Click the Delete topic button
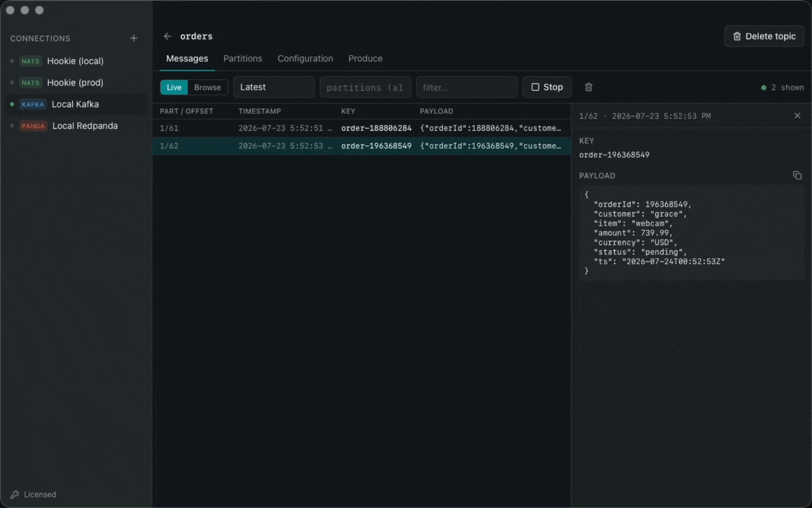The height and width of the screenshot is (508, 812). (x=764, y=36)
